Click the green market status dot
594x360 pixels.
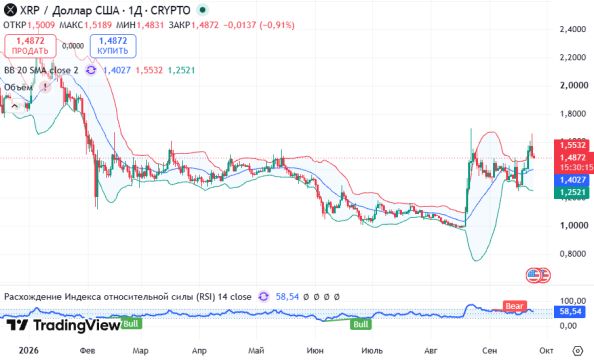click(203, 10)
